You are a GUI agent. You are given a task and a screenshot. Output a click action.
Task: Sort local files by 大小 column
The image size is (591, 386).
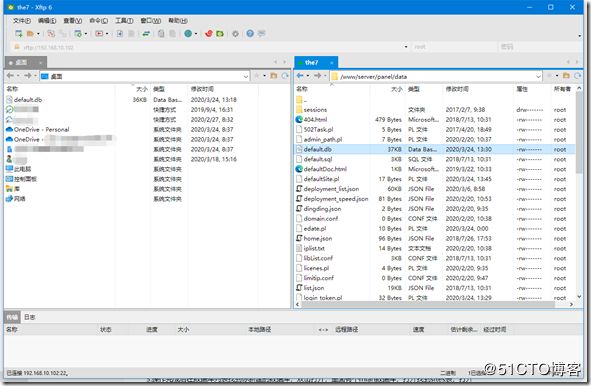[141, 89]
